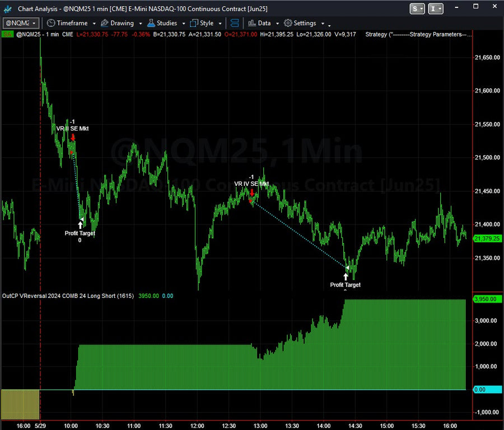This screenshot has width=504, height=430.
Task: Open the S symbol-link dropdown button
Action: click(417, 8)
